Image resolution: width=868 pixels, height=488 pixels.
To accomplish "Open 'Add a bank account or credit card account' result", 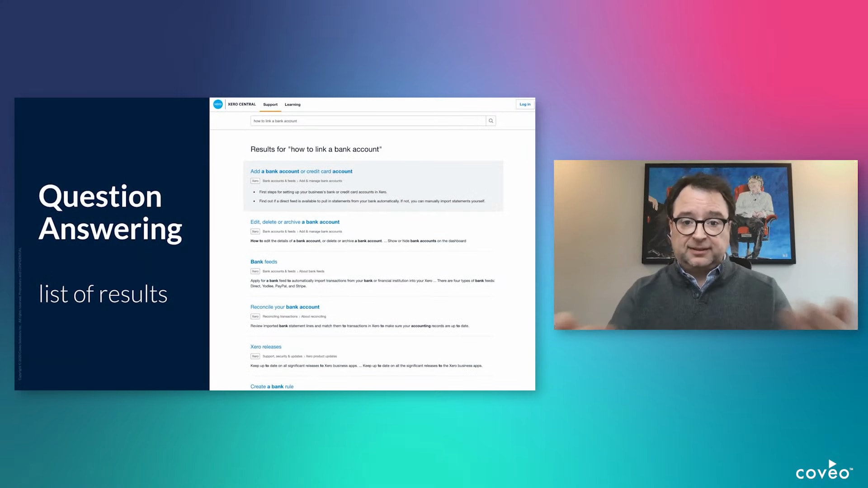I will (302, 171).
